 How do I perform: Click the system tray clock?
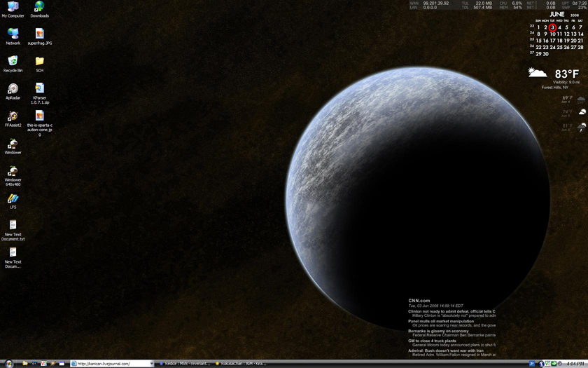point(576,364)
